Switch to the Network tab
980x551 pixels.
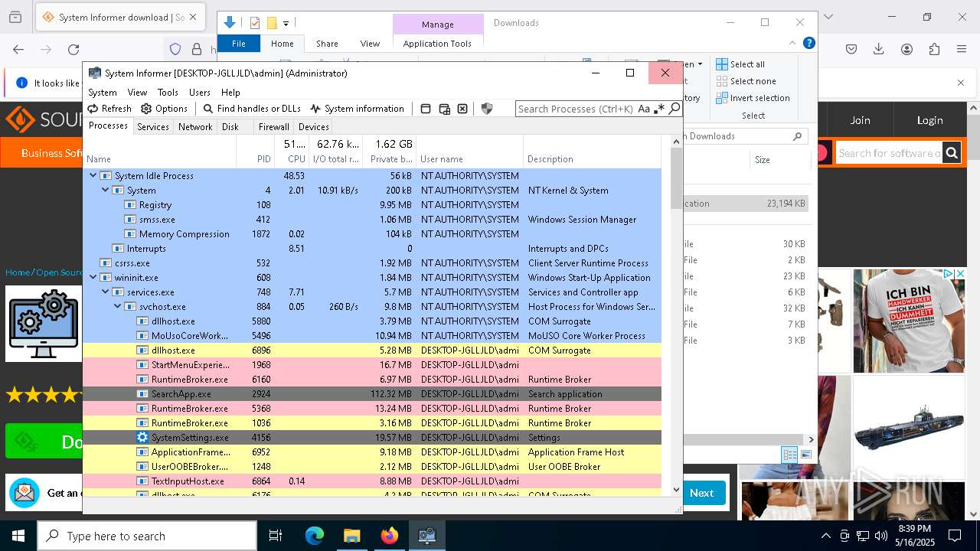[x=195, y=127]
